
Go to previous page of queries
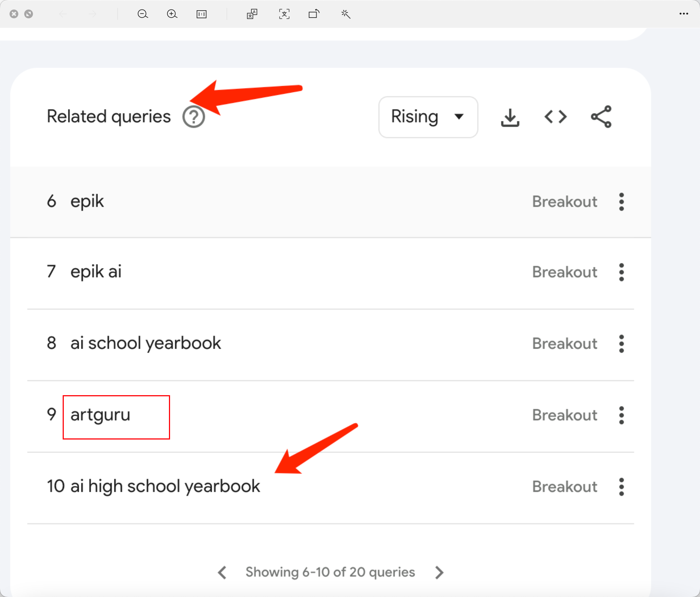pos(222,572)
